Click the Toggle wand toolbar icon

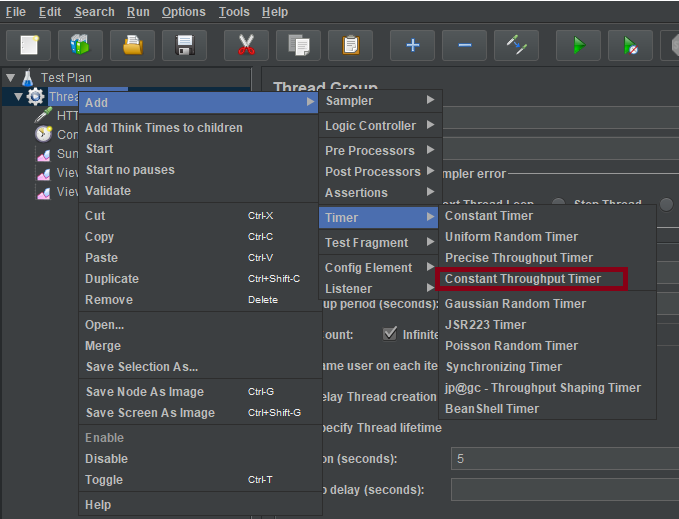pos(516,45)
